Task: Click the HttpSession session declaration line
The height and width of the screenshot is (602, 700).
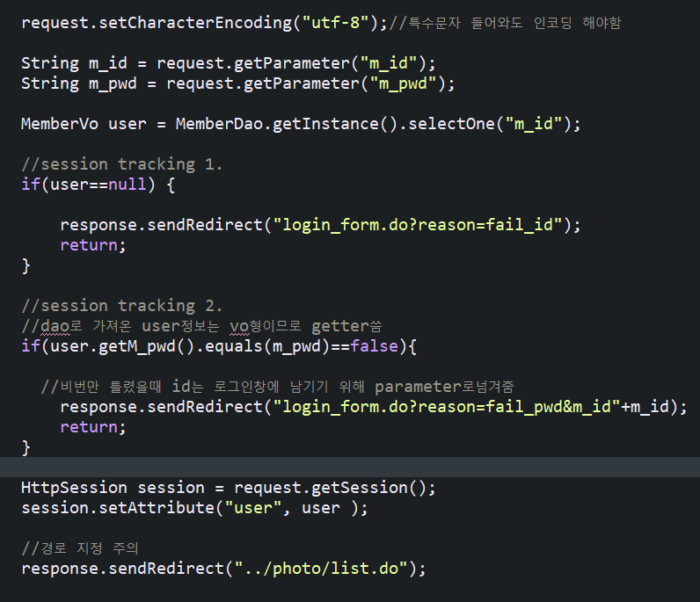Action: pyautogui.click(x=228, y=487)
